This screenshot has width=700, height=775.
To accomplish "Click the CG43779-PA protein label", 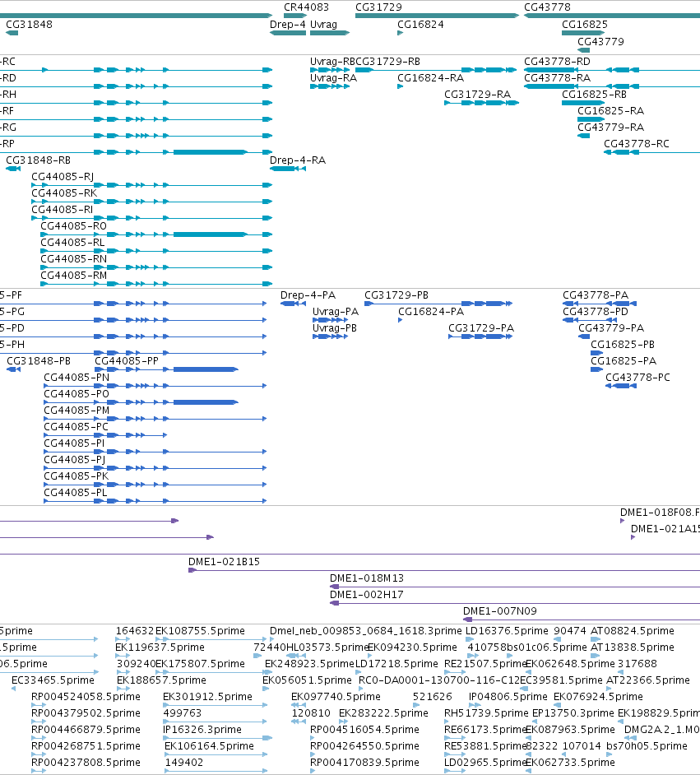I will [611, 327].
